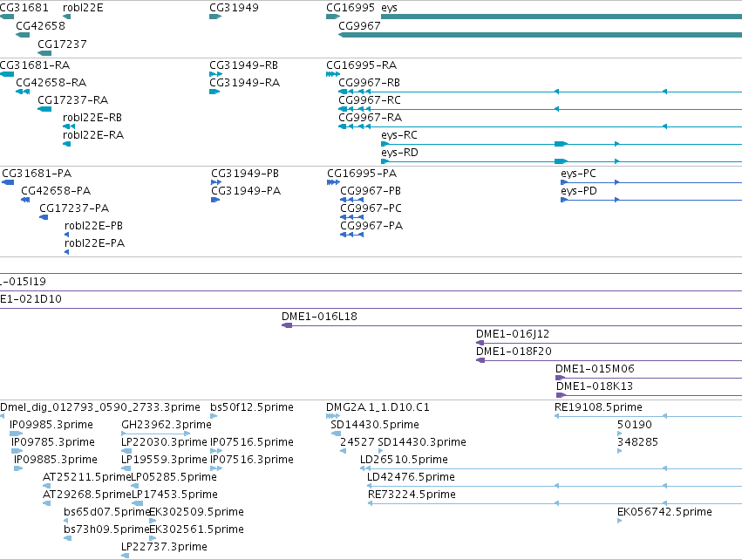Select EST LP22030.3prime
Image resolution: width=742 pixels, height=560 pixels.
tap(164, 442)
